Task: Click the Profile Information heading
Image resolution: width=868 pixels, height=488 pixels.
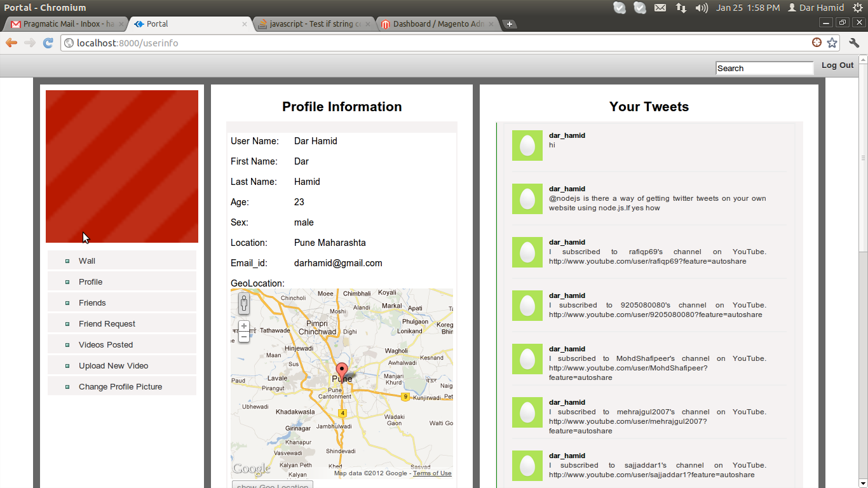Action: point(342,107)
